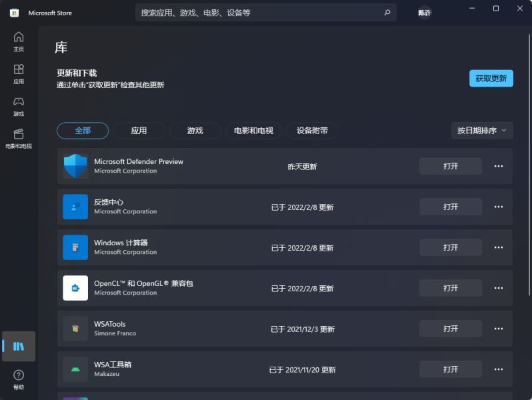Open Help from the sidebar bottom
Viewport: 532px width, 400px height.
coord(19,379)
